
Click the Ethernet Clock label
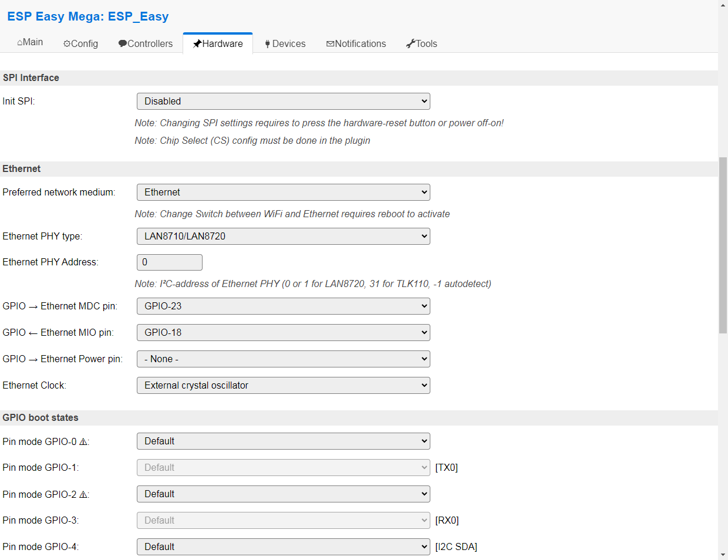[34, 386]
